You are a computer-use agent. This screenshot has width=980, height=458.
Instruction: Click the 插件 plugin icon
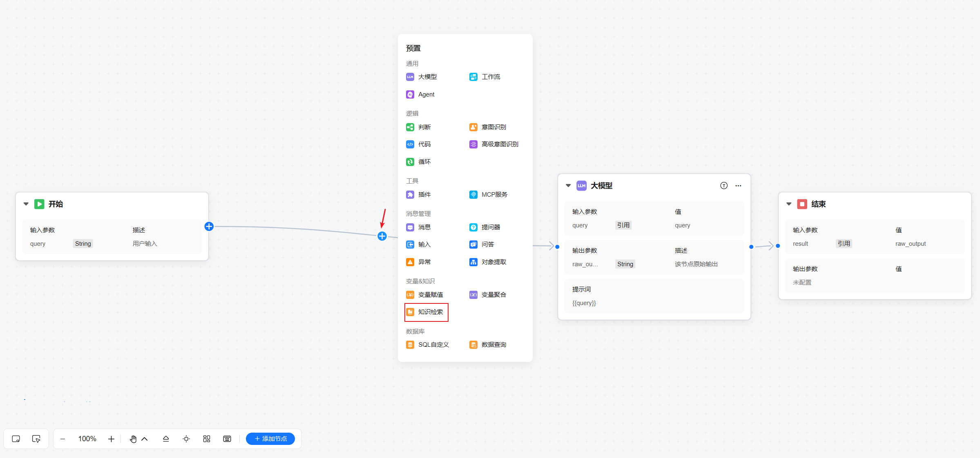pyautogui.click(x=410, y=195)
